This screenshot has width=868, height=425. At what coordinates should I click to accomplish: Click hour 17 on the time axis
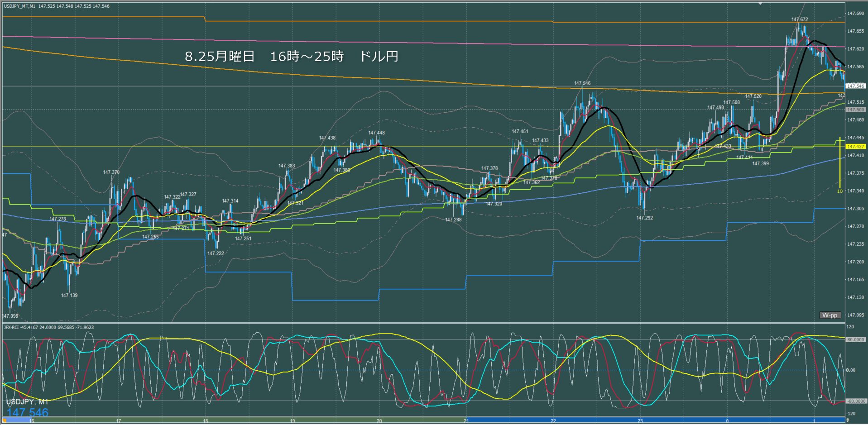tap(119, 421)
